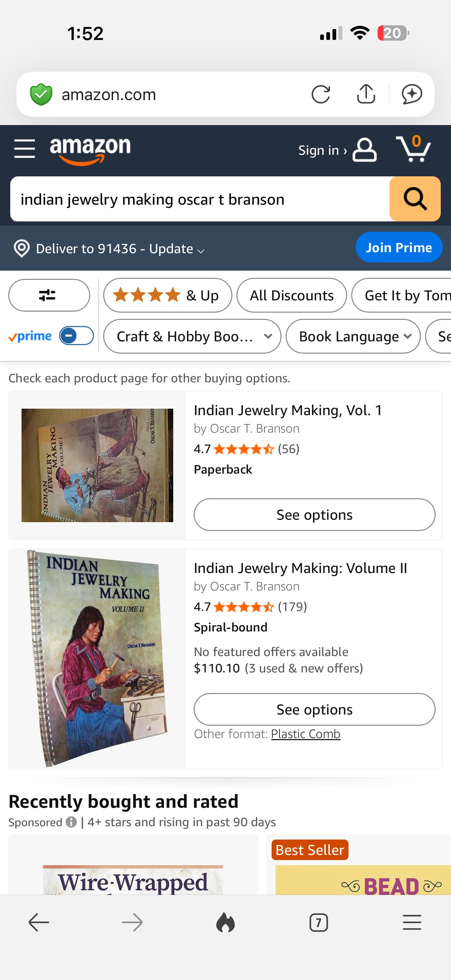Image resolution: width=451 pixels, height=980 pixels.
Task: Select the 4 Stars & Up filter
Action: pyautogui.click(x=167, y=295)
